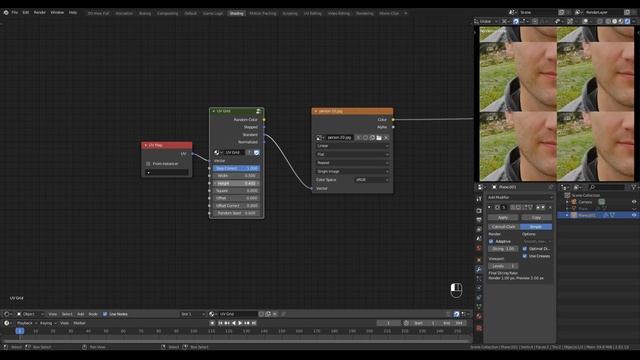This screenshot has height=360, width=640.
Task: Click the Dicing scale field
Action: (x=503, y=249)
